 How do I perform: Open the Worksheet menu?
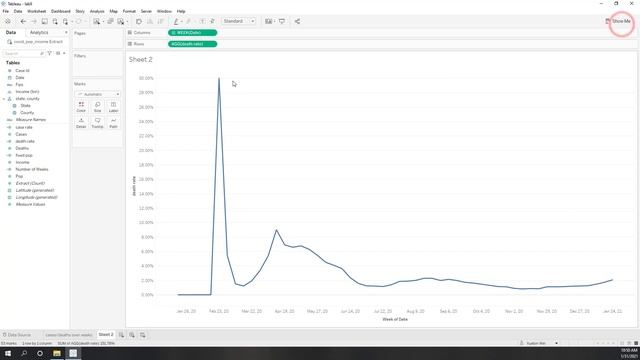[36, 11]
